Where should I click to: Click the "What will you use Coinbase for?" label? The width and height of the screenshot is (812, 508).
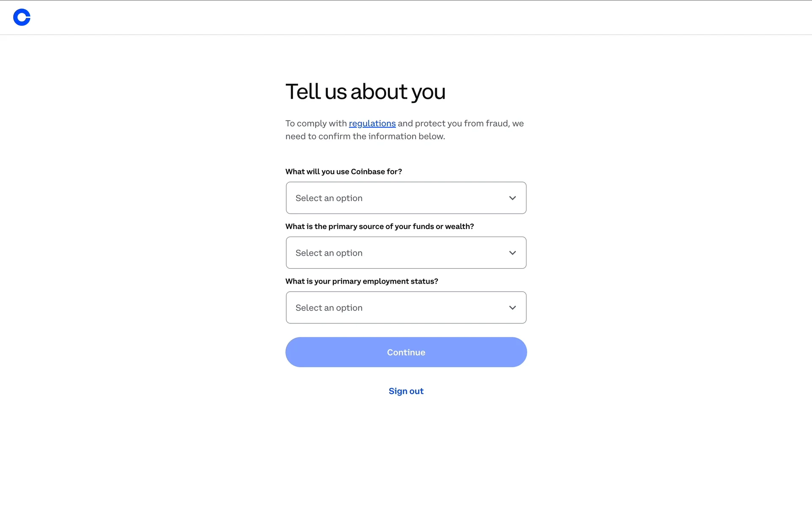(x=343, y=171)
